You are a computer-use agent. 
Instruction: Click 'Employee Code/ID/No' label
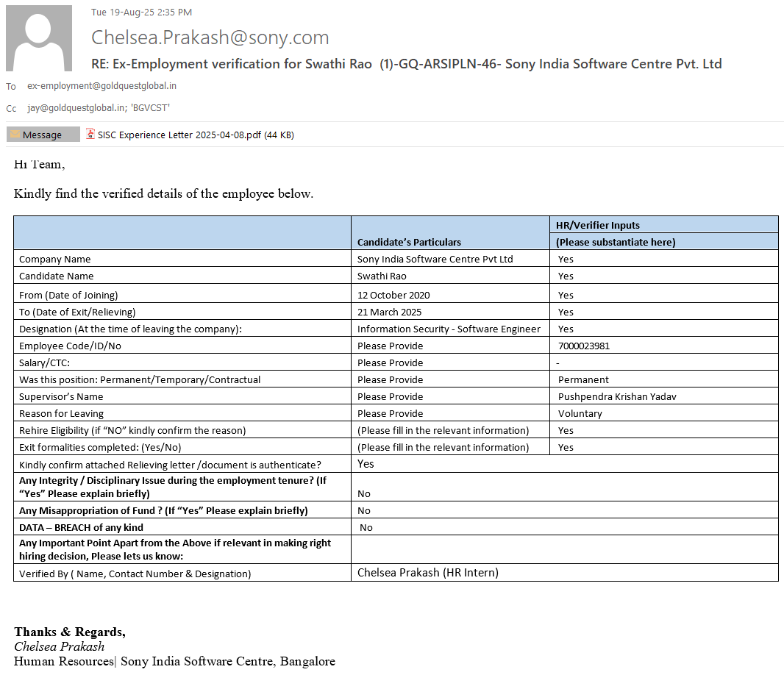coord(70,346)
